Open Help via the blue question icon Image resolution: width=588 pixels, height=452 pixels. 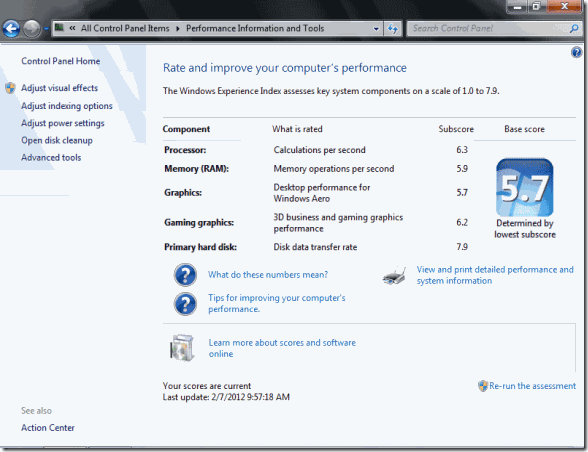pos(576,53)
